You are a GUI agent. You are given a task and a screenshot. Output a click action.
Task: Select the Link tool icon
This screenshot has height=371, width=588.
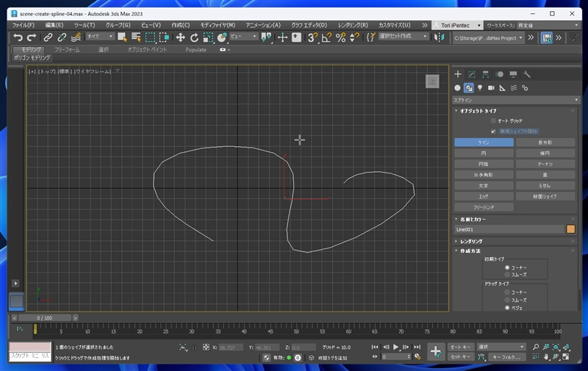(x=48, y=37)
